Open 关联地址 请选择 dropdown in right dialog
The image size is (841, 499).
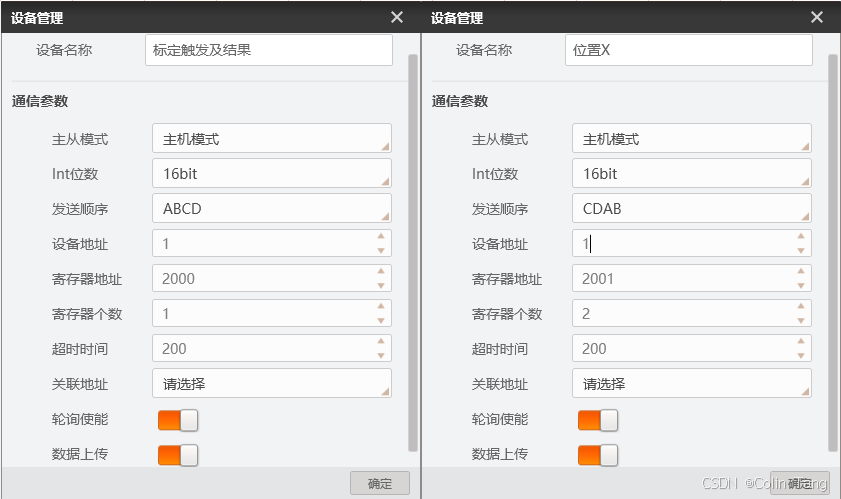(692, 383)
